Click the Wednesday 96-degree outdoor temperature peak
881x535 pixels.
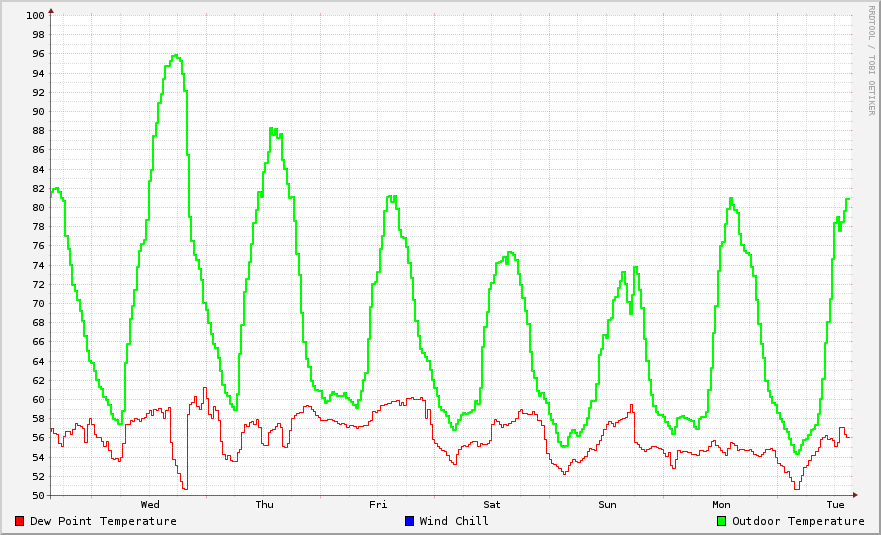(x=176, y=55)
